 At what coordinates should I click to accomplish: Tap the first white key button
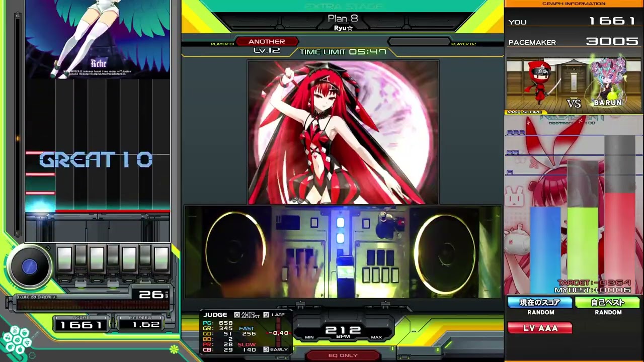[64, 259]
